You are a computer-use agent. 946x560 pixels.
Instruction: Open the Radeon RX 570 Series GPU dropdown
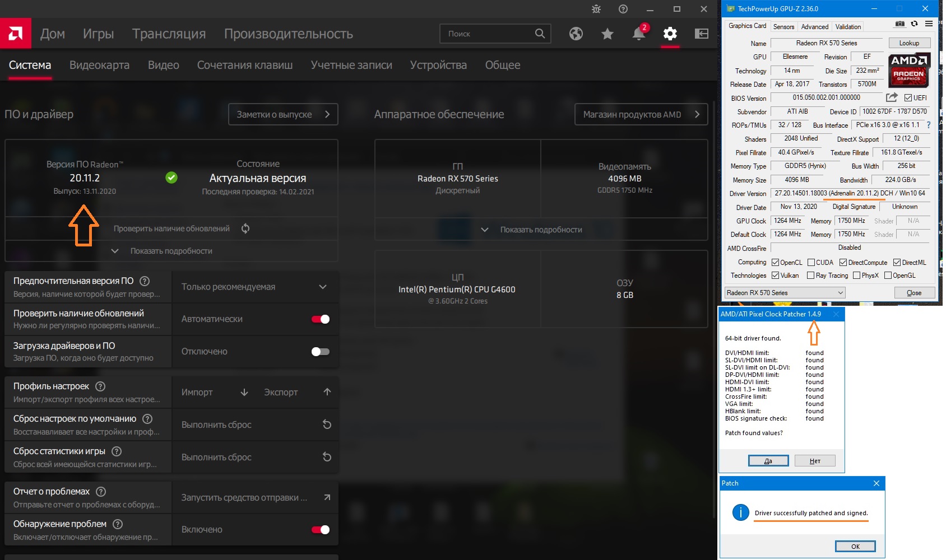[784, 293]
